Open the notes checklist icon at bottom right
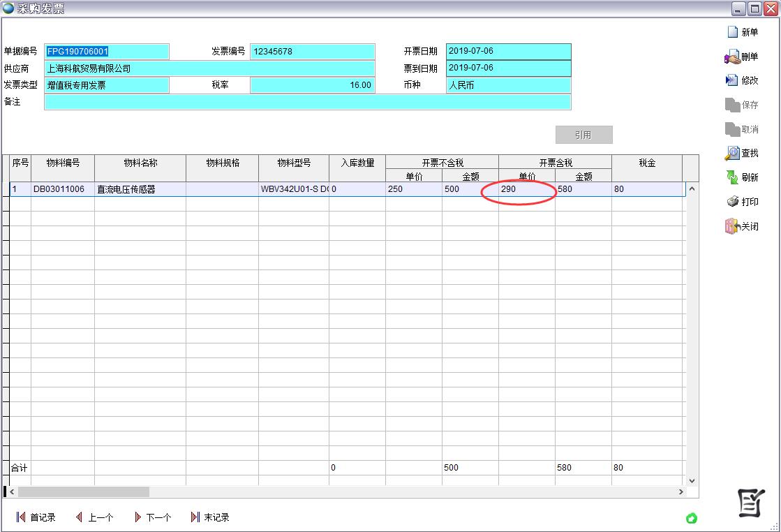Image resolution: width=781 pixels, height=532 pixels. 751,503
